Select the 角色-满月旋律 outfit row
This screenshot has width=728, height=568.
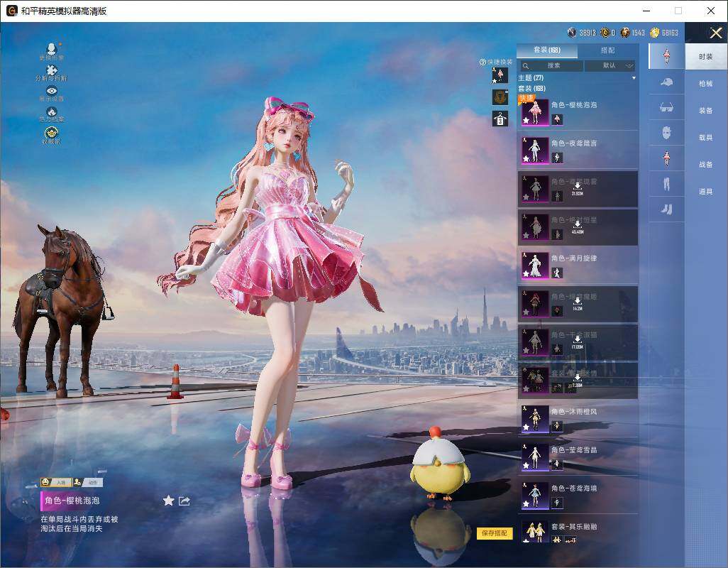[x=577, y=265]
